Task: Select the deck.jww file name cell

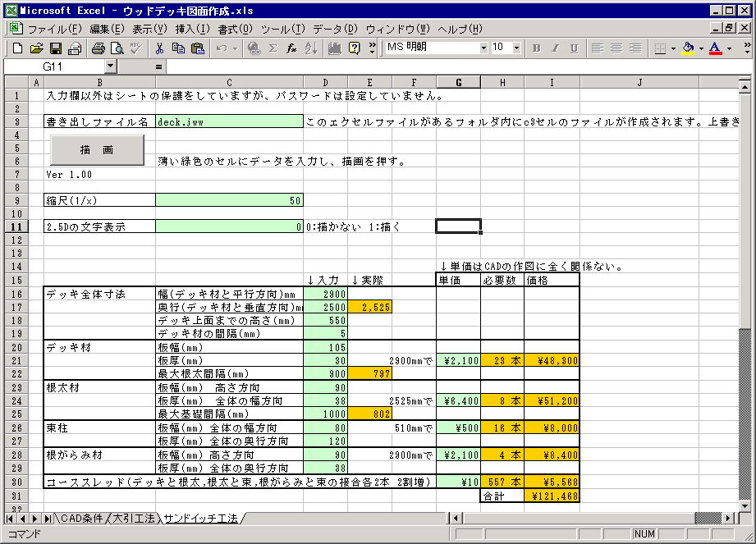Action: tap(228, 121)
